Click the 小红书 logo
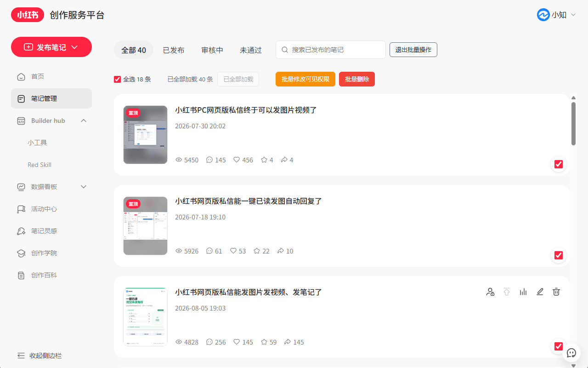 tap(28, 15)
